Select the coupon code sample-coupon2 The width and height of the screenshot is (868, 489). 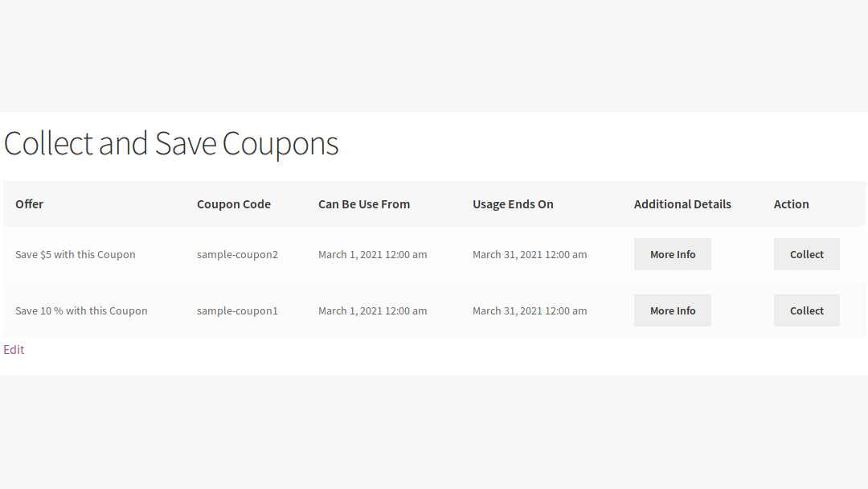pyautogui.click(x=237, y=253)
